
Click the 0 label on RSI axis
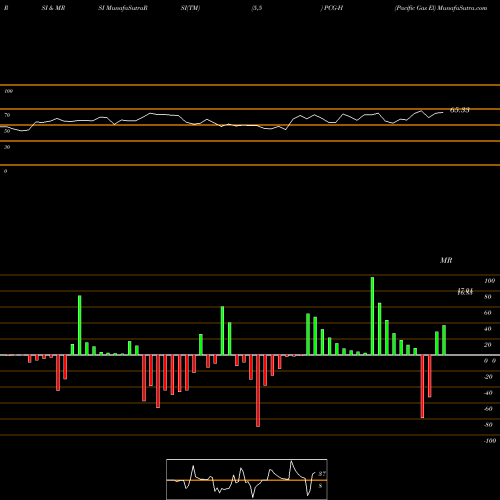coord(5,171)
